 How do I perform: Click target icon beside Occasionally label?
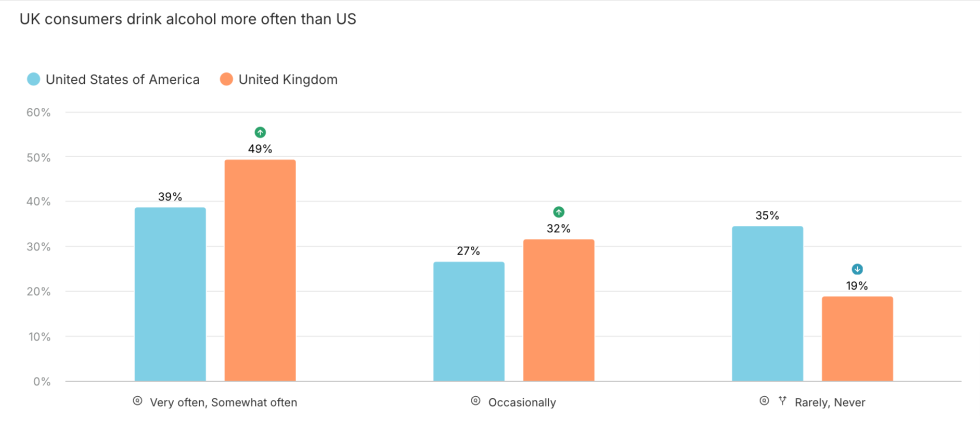point(475,401)
